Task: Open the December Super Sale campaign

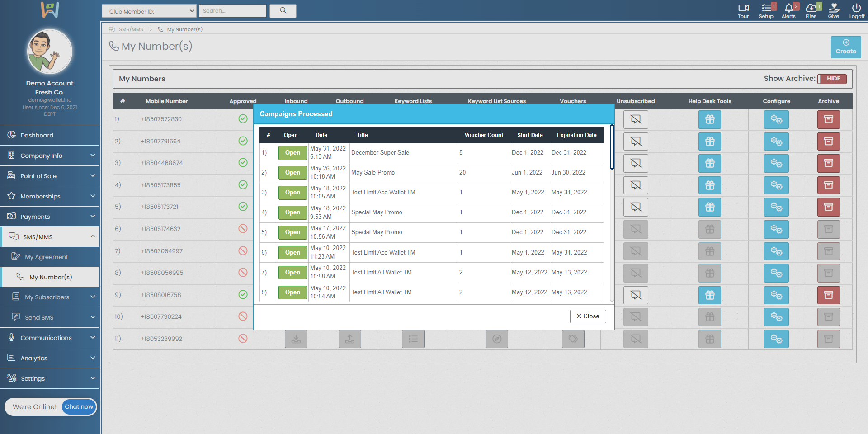Action: (292, 153)
